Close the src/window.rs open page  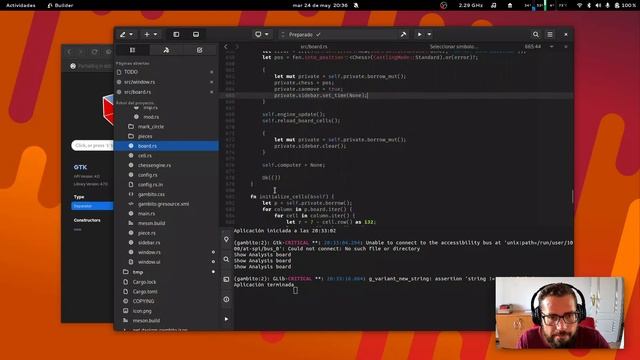pyautogui.click(x=211, y=82)
